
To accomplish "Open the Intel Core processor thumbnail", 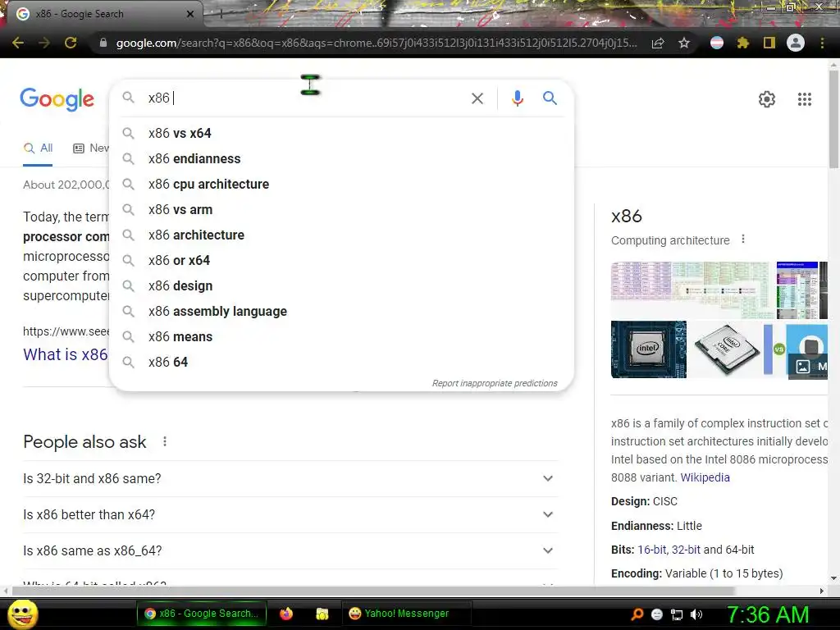I will coord(726,349).
